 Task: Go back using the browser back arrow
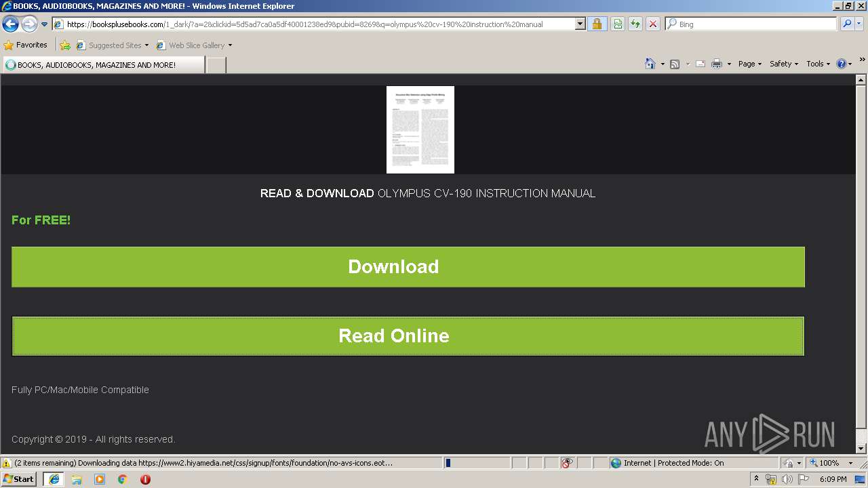point(10,24)
